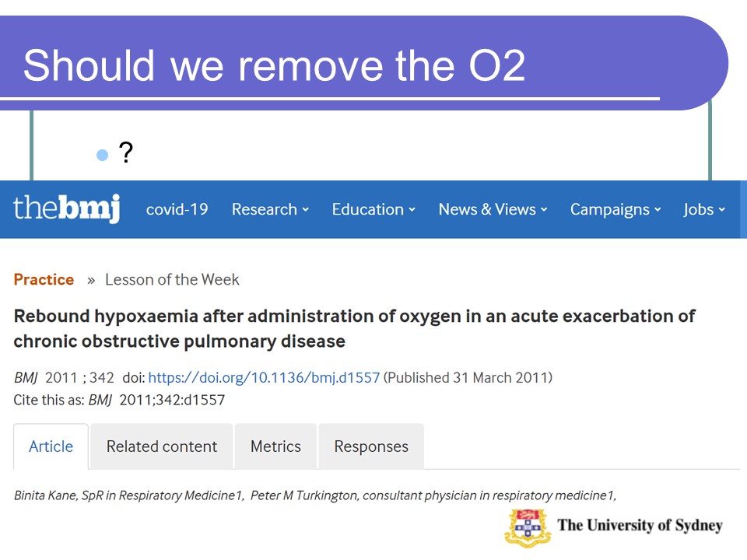Switch to the Related content tab
The width and height of the screenshot is (747, 560).
tap(162, 446)
